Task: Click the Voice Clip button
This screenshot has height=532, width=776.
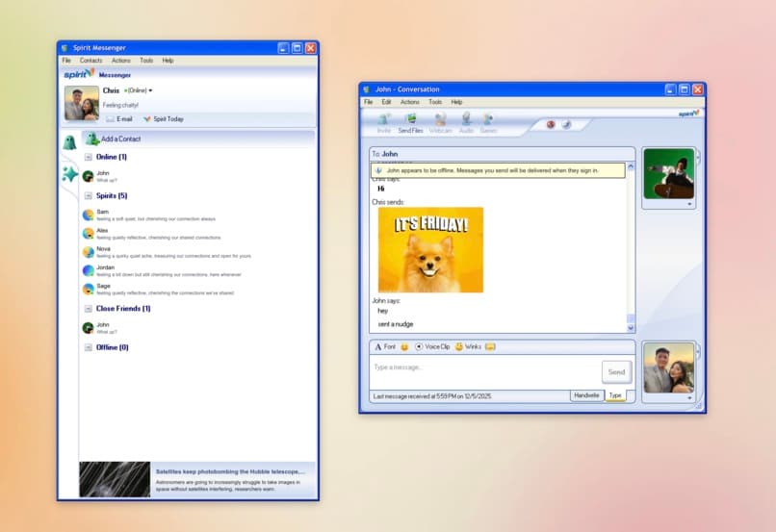Action: click(432, 346)
